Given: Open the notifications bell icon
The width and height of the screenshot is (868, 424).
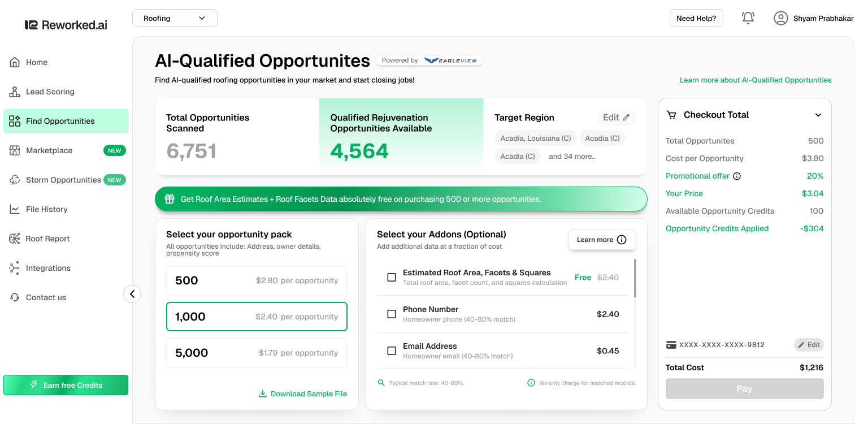Looking at the screenshot, I should pos(748,18).
